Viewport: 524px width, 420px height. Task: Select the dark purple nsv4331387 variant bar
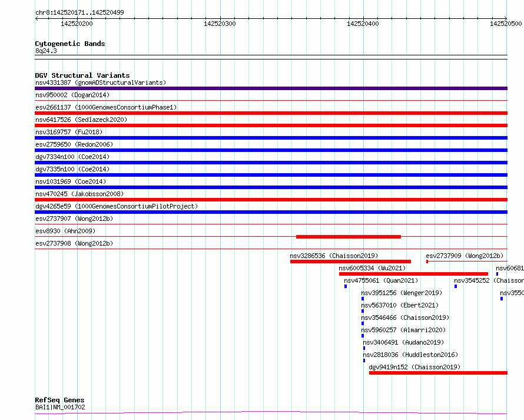(x=271, y=88)
